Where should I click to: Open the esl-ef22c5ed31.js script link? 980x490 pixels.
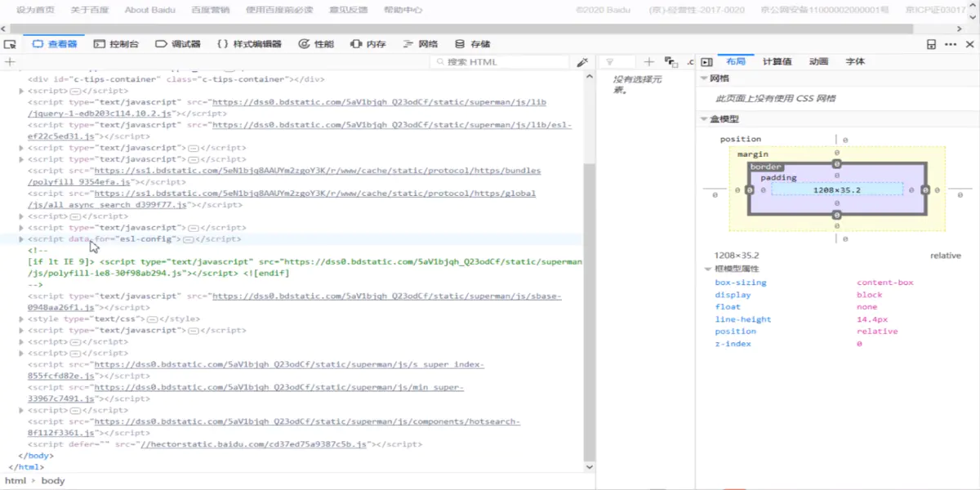pos(300,131)
